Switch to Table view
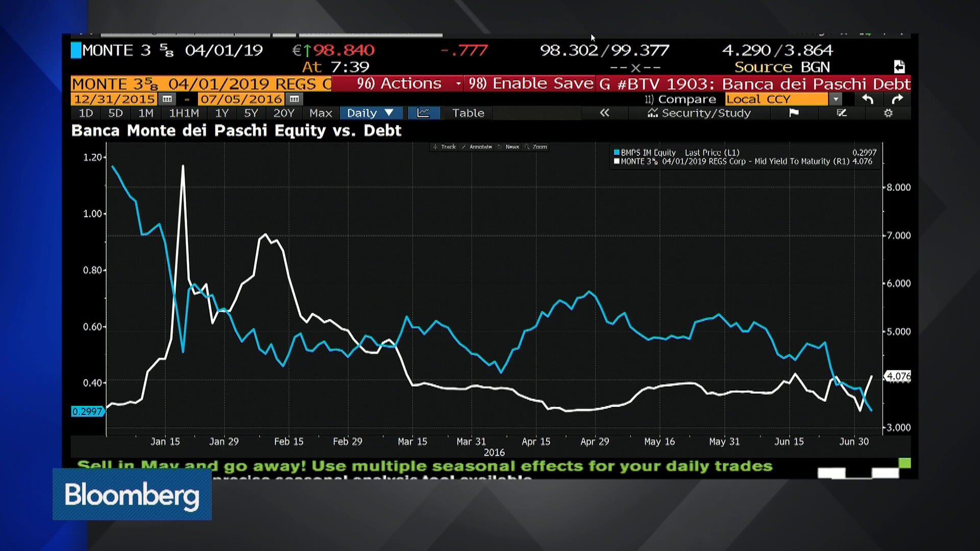The image size is (980, 551). tap(468, 113)
